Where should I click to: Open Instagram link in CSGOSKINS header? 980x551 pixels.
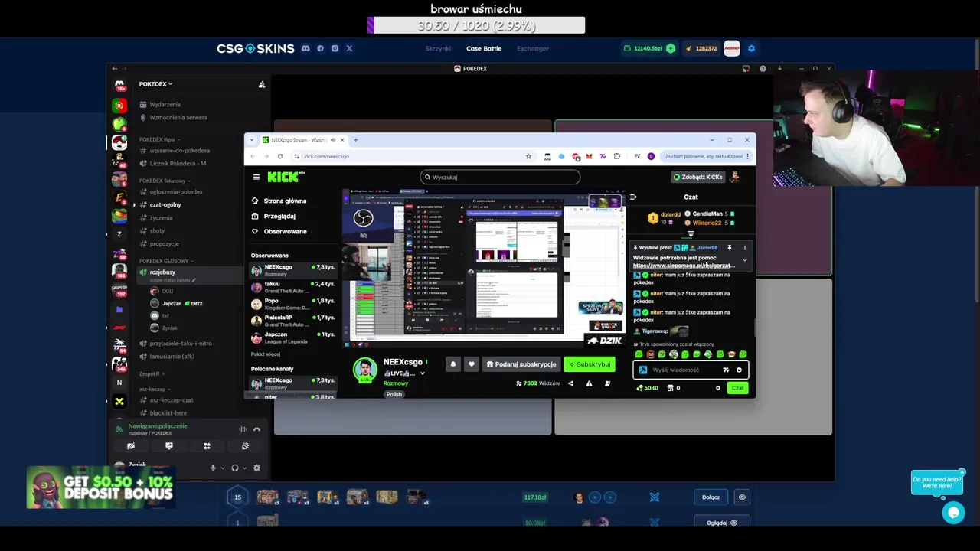coord(335,48)
